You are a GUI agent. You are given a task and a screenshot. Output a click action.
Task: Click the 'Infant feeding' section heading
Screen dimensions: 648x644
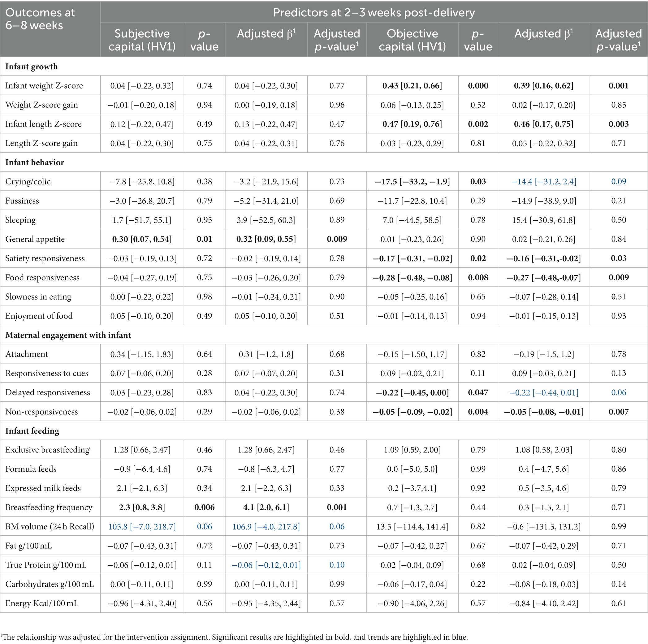[x=32, y=431]
